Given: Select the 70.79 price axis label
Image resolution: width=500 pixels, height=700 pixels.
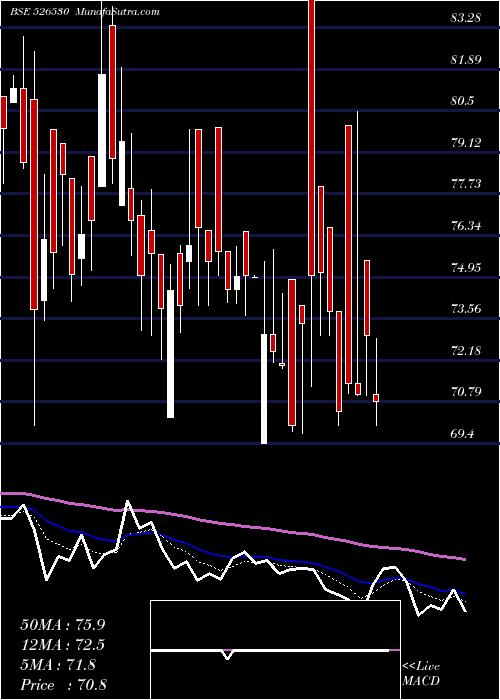Looking at the screenshot, I should 466,392.
